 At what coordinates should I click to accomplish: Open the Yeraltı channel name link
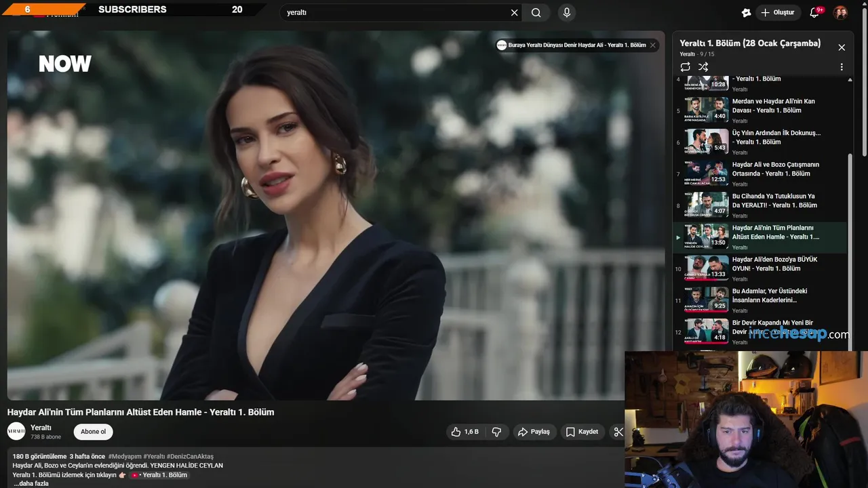[x=41, y=428]
